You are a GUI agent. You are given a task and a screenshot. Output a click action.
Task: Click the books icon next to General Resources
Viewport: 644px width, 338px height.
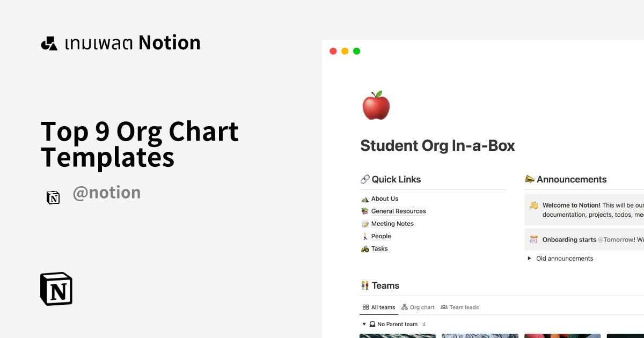[364, 211]
